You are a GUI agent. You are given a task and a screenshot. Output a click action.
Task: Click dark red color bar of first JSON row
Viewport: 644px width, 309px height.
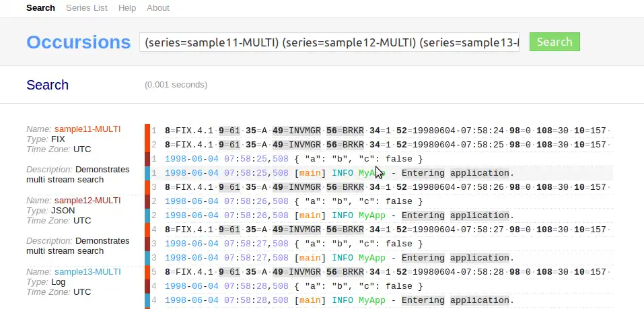[x=147, y=159]
